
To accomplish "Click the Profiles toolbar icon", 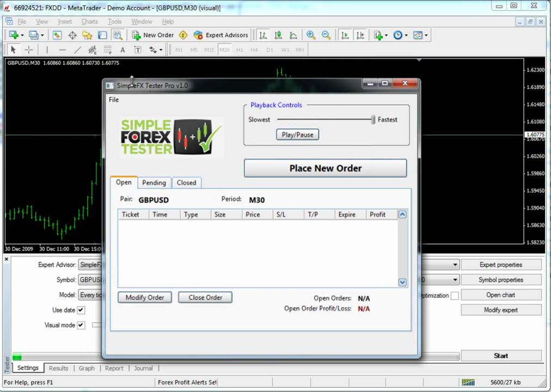I will point(34,35).
